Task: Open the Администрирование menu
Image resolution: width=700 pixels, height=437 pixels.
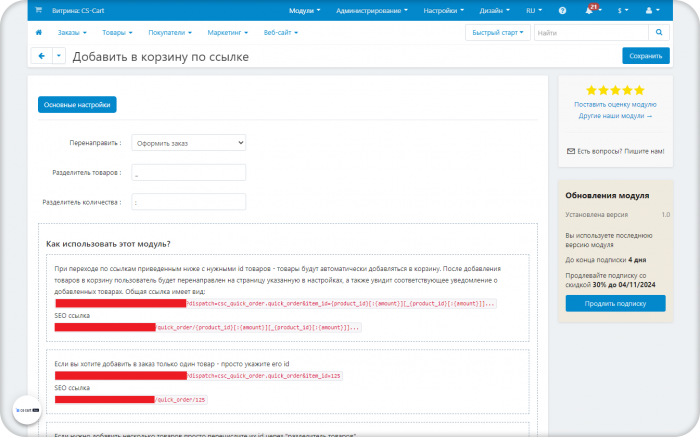Action: point(372,10)
